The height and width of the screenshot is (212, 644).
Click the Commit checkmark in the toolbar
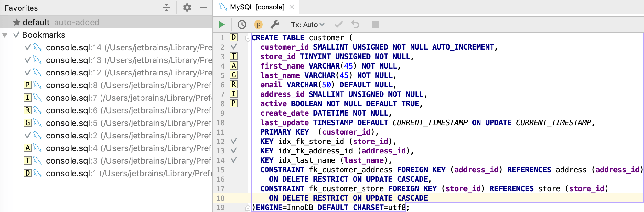339,25
